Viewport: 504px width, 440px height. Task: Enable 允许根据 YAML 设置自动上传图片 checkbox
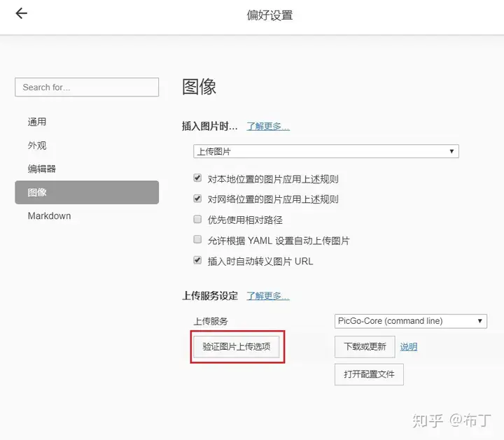(197, 239)
